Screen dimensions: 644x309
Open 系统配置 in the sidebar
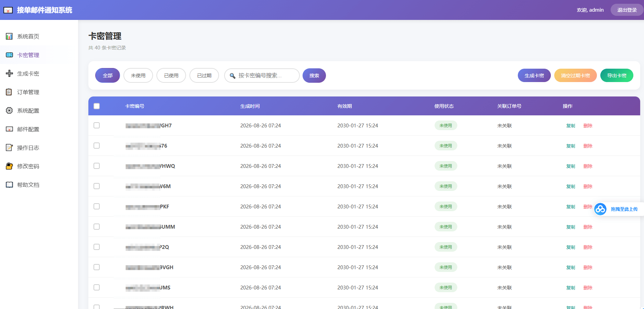click(x=39, y=111)
